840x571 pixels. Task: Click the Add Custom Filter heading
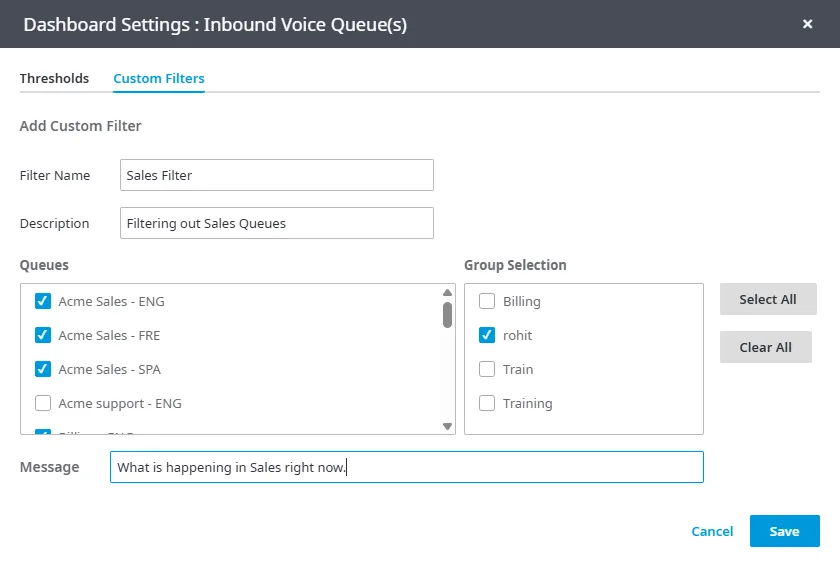pos(80,126)
